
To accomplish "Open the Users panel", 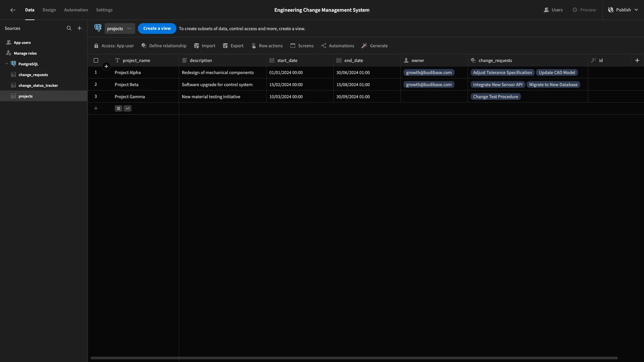I will [x=553, y=10].
